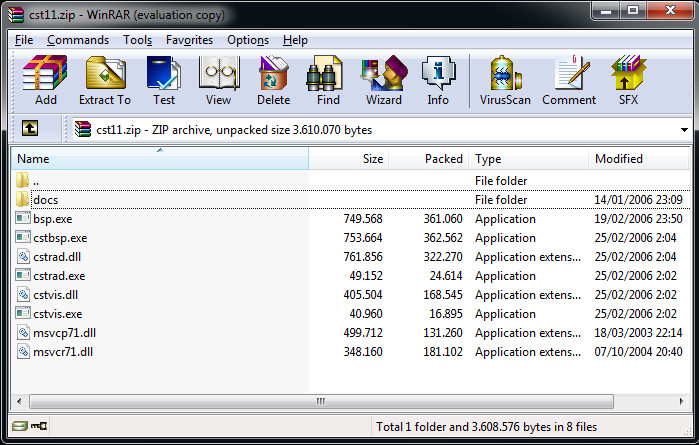
Task: Sort by the Size column header
Action: point(349,158)
